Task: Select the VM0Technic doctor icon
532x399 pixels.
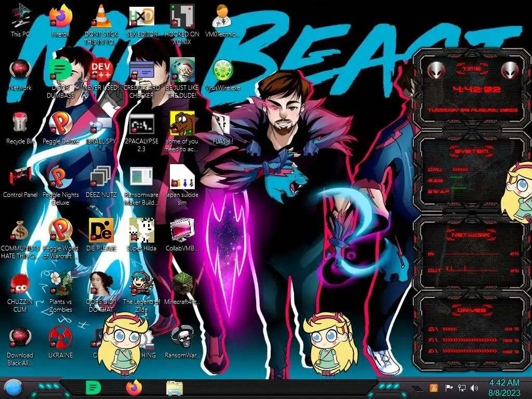Action: click(222, 16)
